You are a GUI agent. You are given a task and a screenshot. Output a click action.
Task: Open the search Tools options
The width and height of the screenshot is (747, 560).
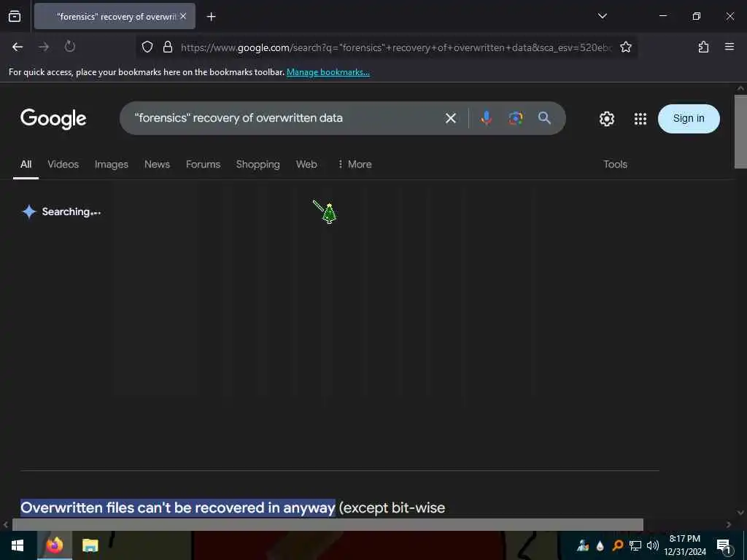[615, 164]
